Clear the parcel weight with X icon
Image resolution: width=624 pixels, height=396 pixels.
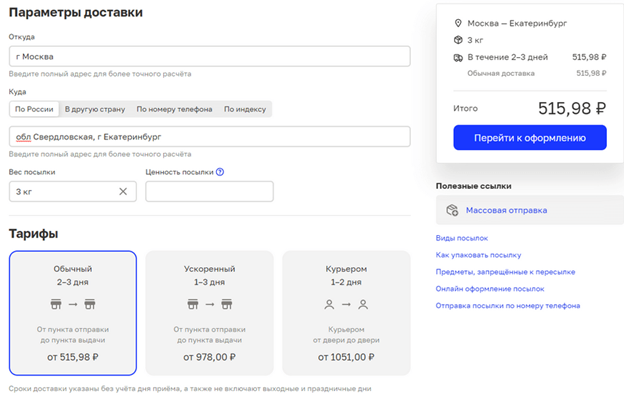click(x=123, y=191)
